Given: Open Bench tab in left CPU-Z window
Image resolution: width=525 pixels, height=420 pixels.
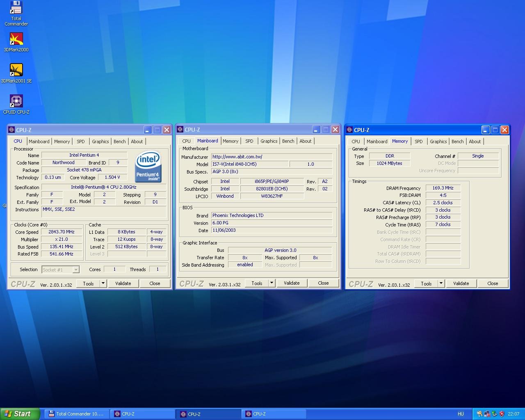Looking at the screenshot, I should [x=120, y=142].
